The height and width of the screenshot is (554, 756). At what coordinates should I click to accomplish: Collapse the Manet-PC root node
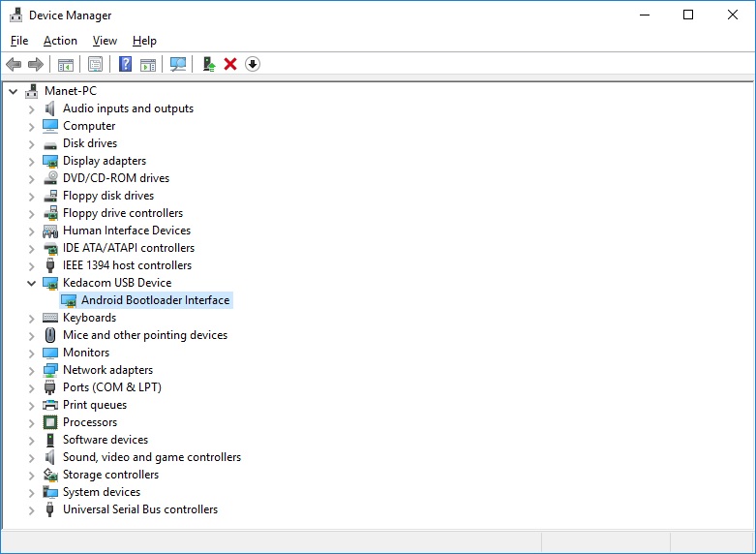pos(13,91)
